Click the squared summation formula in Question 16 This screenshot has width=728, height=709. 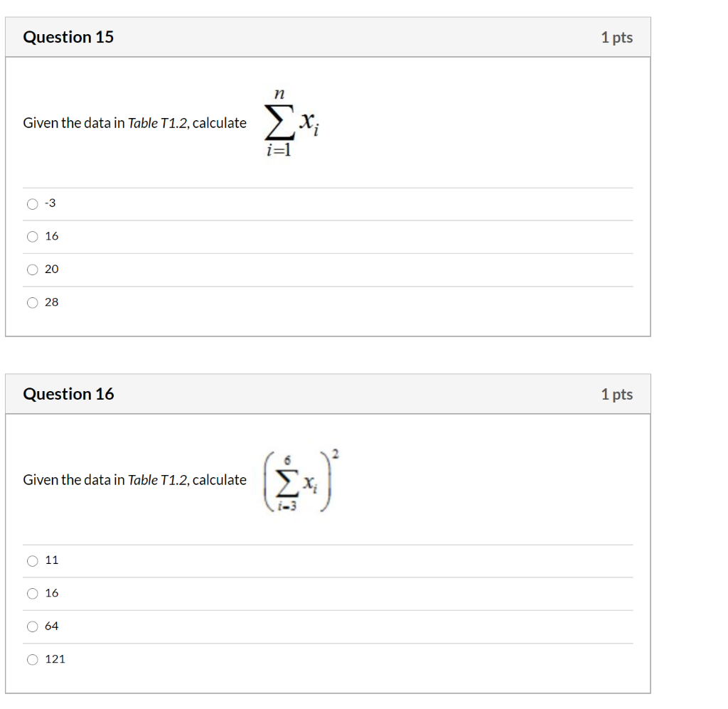click(x=299, y=479)
